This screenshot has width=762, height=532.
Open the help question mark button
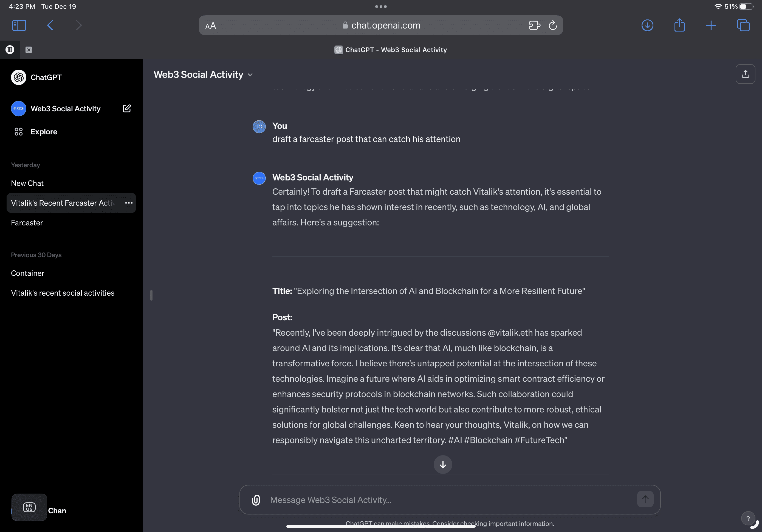[x=748, y=518]
